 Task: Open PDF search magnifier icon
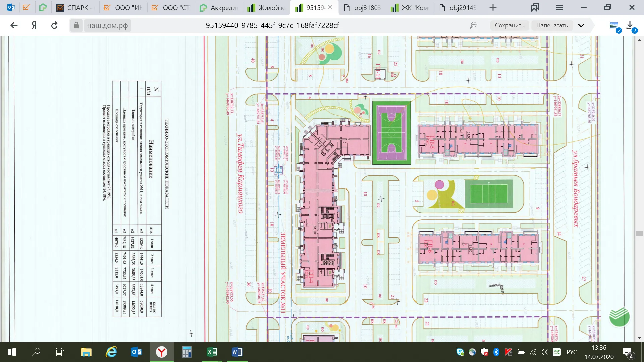[473, 25]
